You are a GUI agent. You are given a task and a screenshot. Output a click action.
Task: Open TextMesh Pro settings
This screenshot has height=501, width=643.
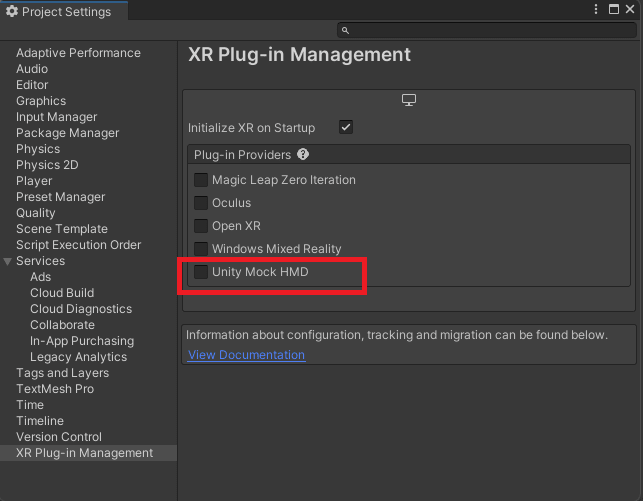click(x=55, y=389)
